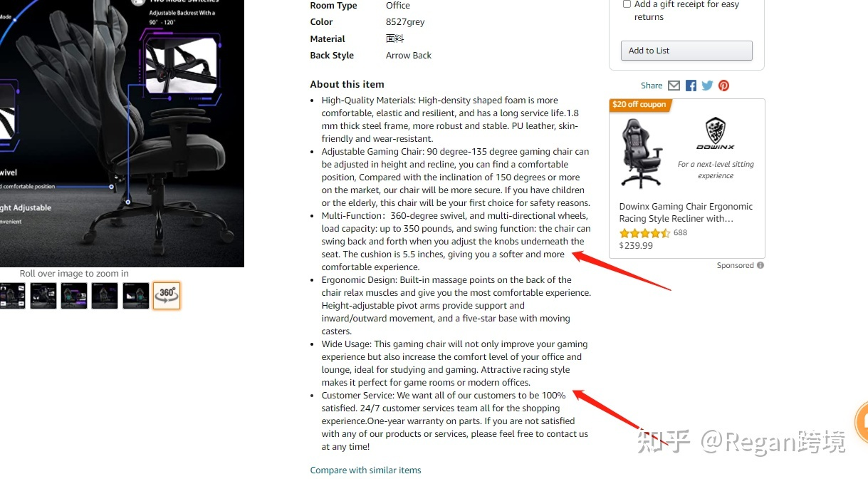
Task: Click the Dowinx gaming chair ad image
Action: pos(642,153)
